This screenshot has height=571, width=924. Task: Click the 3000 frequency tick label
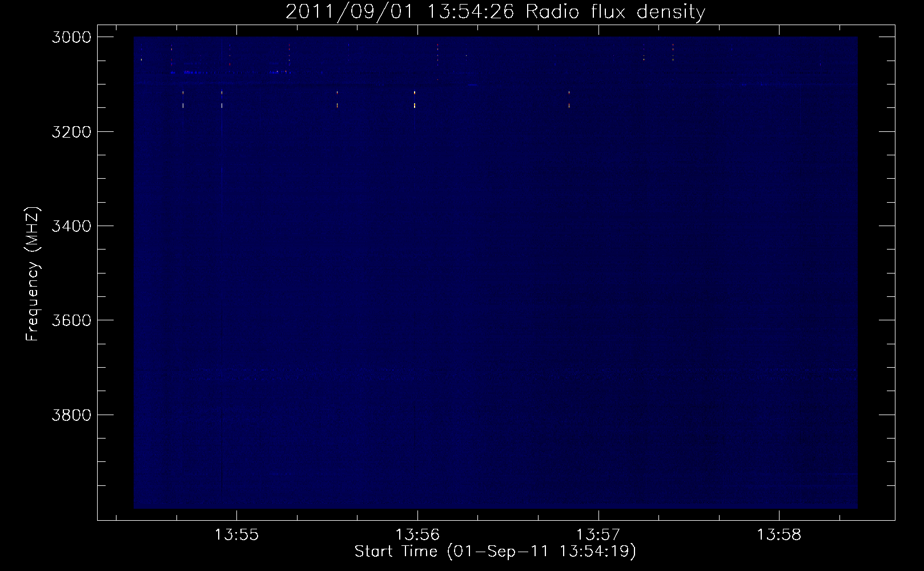[71, 37]
